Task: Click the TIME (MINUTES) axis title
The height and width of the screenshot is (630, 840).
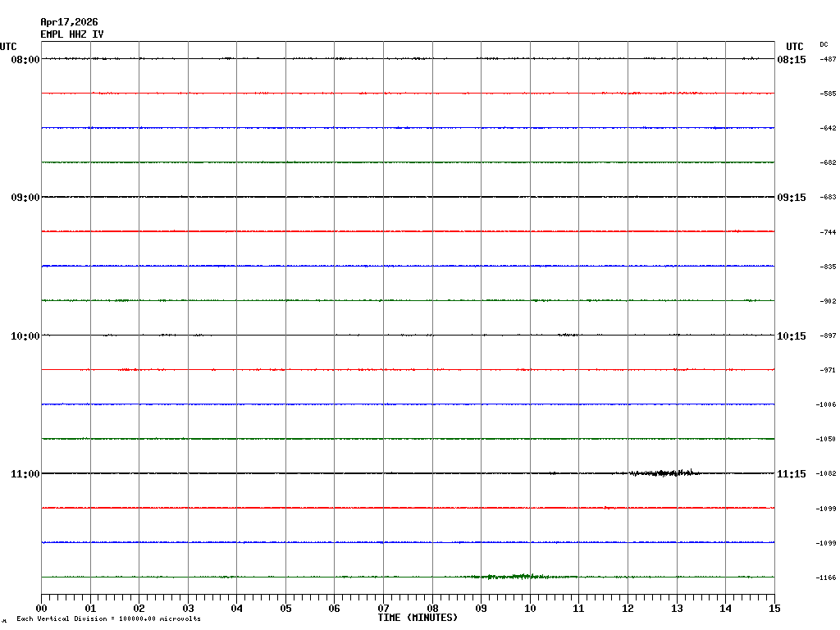Action: (418, 618)
